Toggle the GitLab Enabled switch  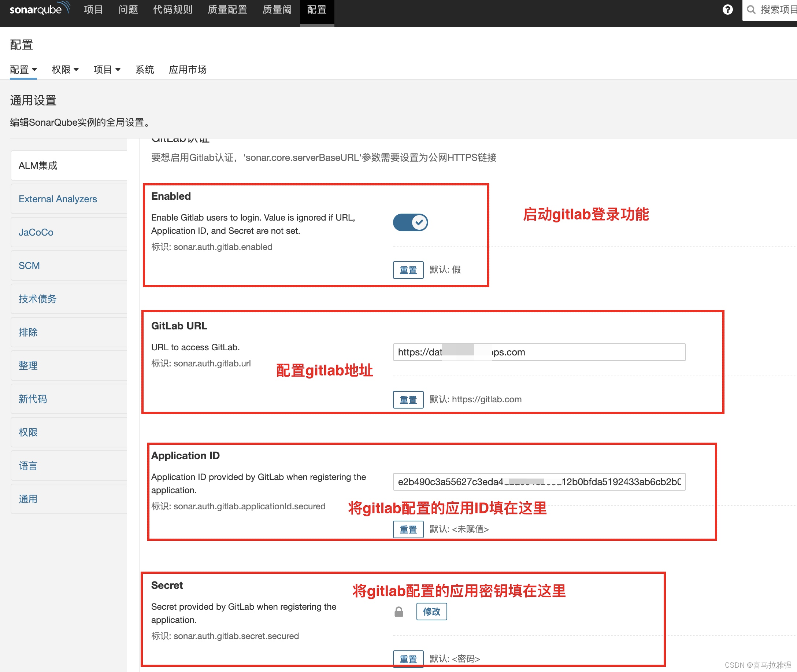coord(410,222)
